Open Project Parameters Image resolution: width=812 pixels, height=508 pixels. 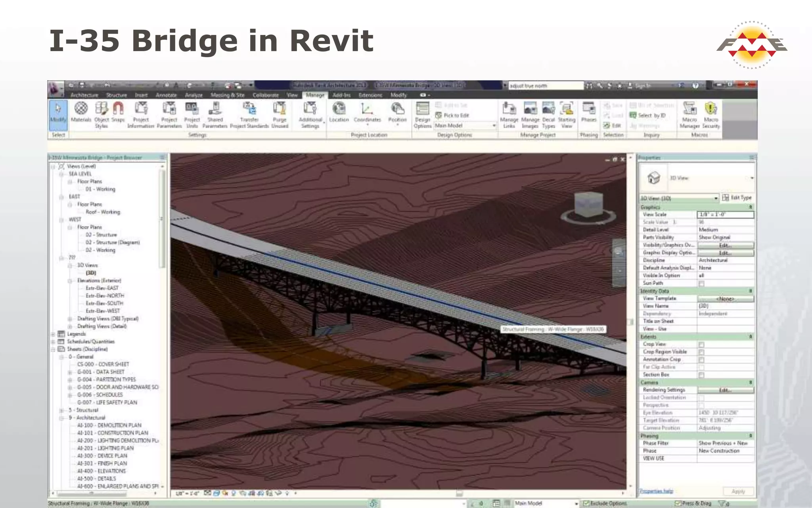169,115
